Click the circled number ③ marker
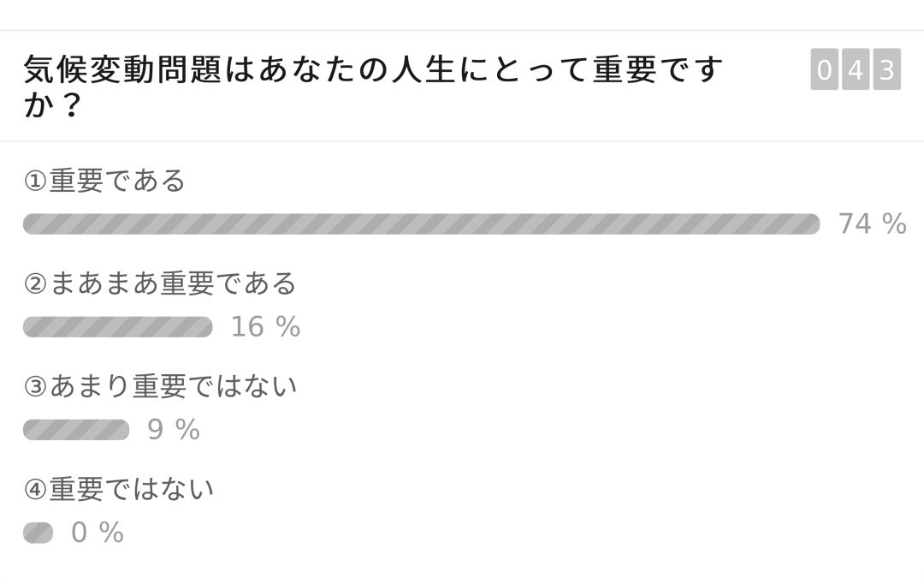Screen dimensions: 924x578 click(35, 387)
